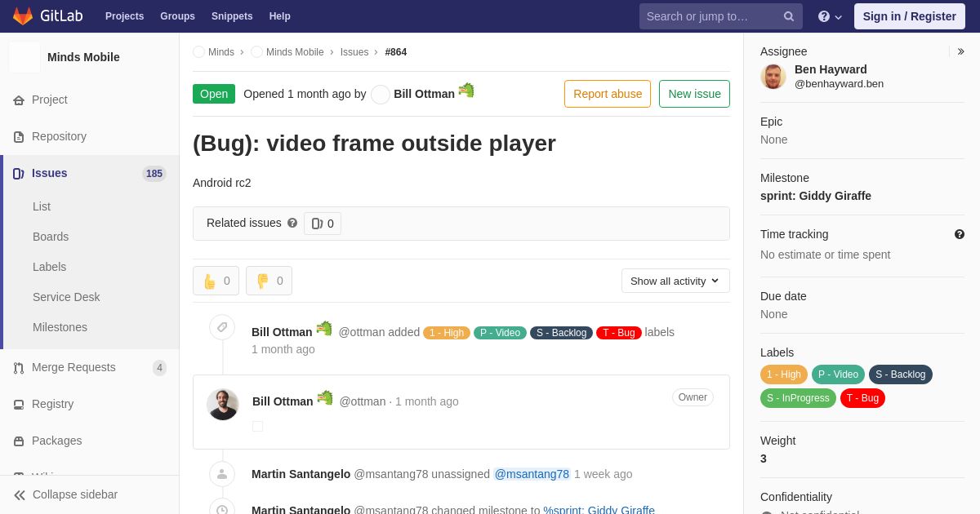Click the user icon beside unassigned activity
The image size is (980, 514).
tap(222, 474)
